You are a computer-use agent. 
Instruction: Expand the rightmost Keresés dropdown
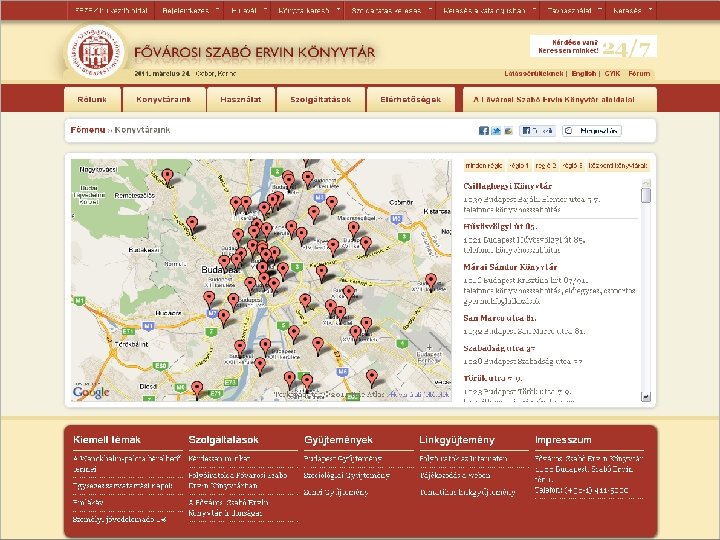click(x=631, y=10)
